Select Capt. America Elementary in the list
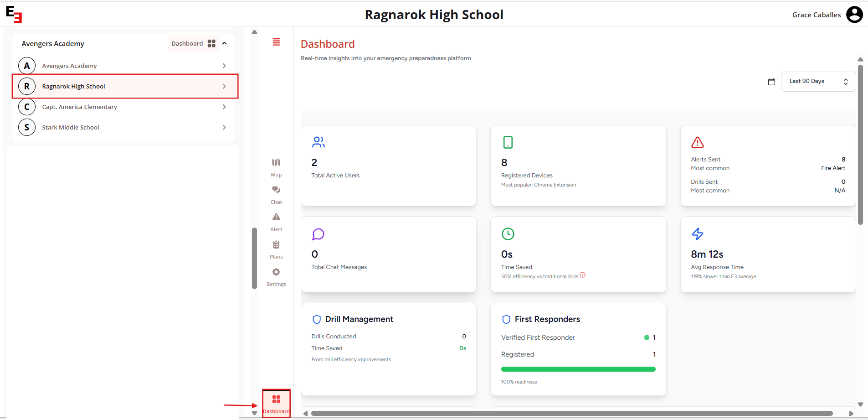 tap(123, 107)
